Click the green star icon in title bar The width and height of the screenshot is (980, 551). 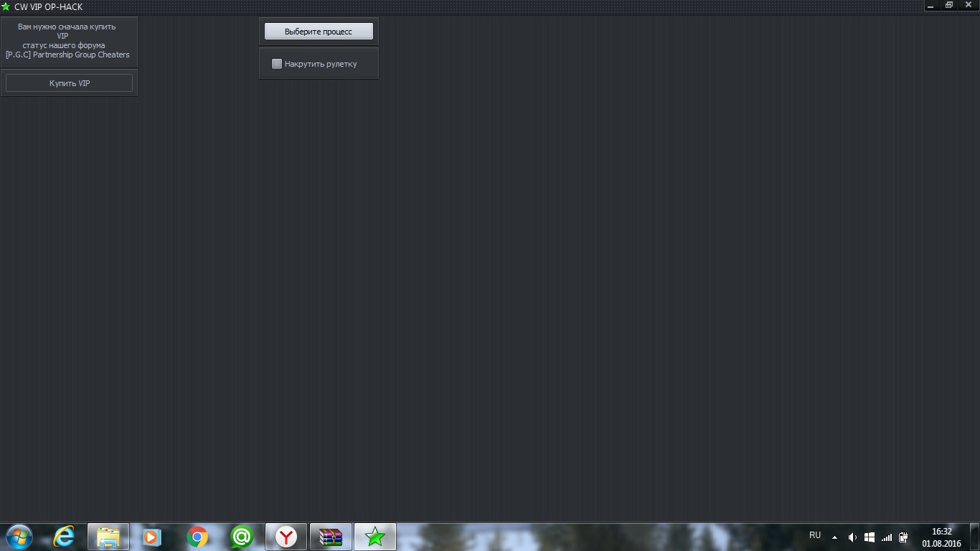pos(6,6)
